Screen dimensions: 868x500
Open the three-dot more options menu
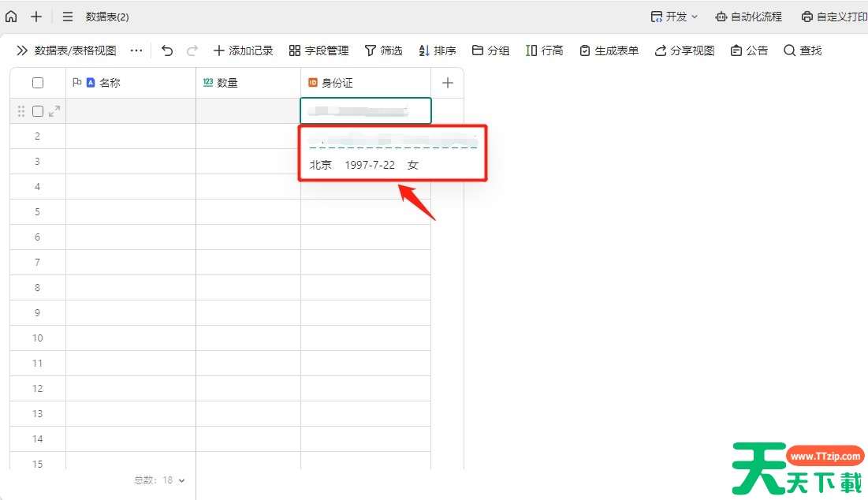pyautogui.click(x=136, y=50)
